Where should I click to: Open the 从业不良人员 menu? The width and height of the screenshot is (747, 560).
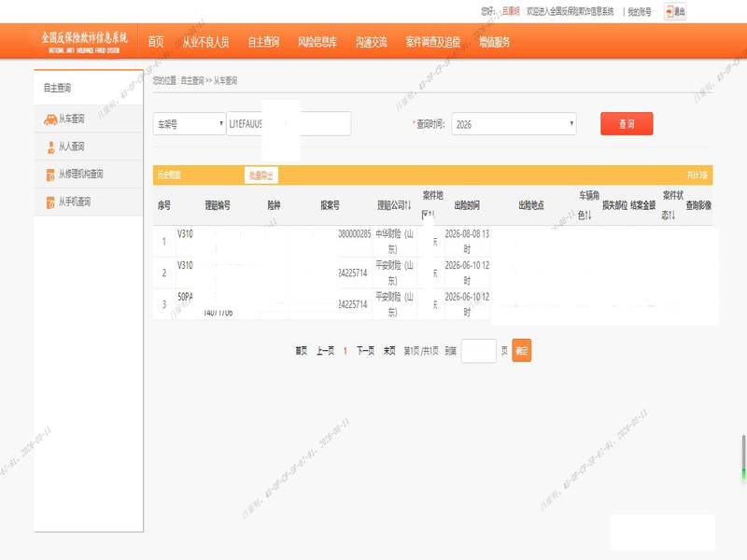[205, 42]
